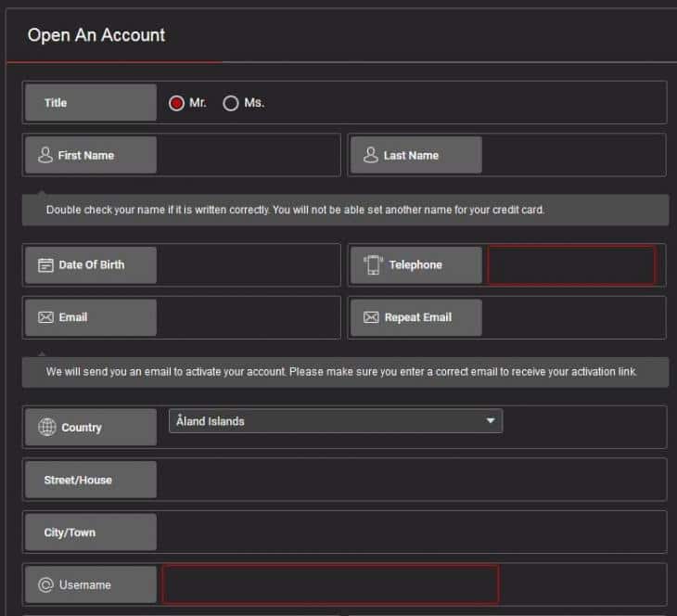The height and width of the screenshot is (616, 677).
Task: Click the Date Of Birth input field
Action: click(x=248, y=265)
